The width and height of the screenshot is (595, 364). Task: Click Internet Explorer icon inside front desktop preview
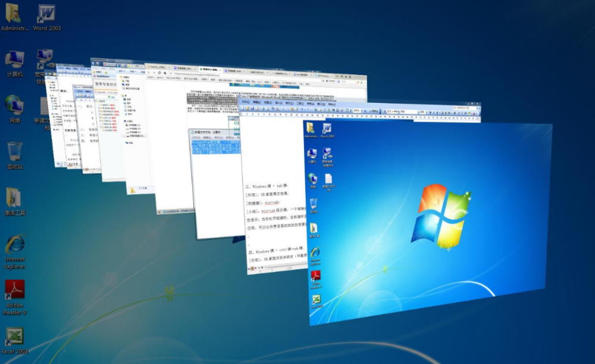pyautogui.click(x=315, y=256)
